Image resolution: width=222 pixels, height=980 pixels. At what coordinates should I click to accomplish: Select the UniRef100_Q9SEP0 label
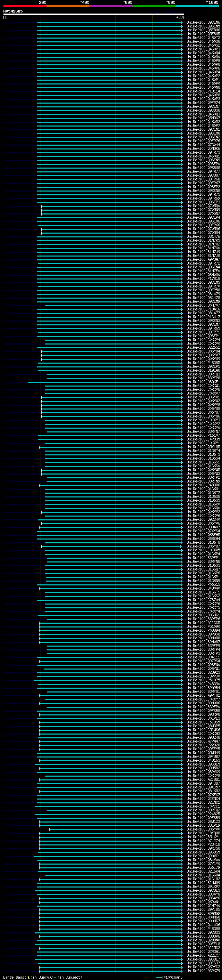click(203, 164)
